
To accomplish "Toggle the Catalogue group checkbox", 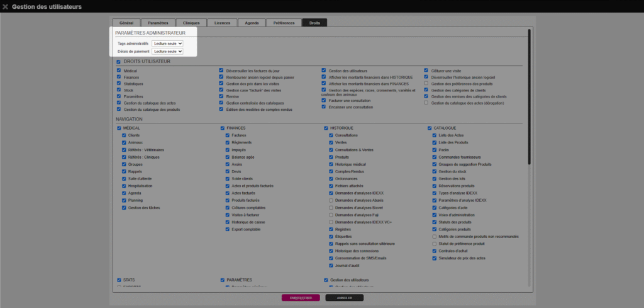I will coord(429,128).
